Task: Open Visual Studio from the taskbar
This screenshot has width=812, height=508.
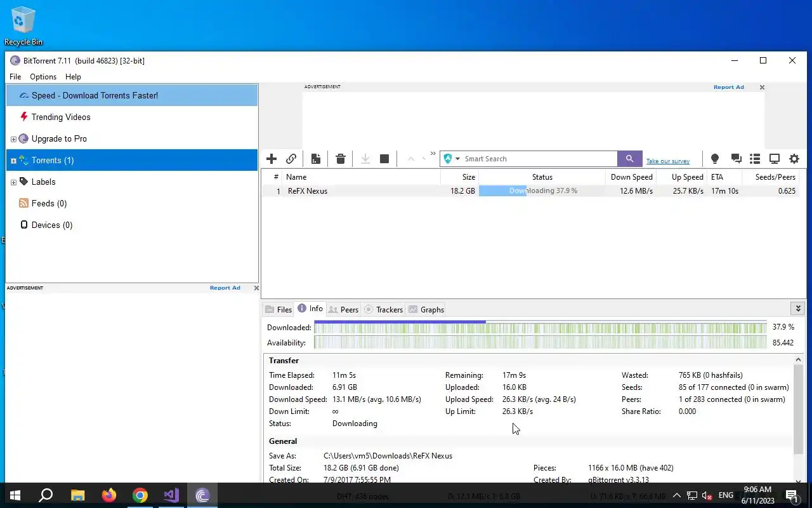Action: coord(171,495)
